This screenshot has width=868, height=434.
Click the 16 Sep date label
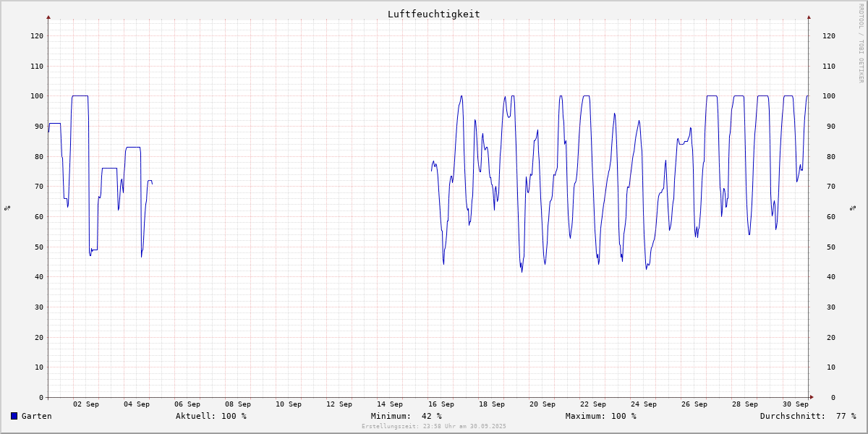pyautogui.click(x=441, y=404)
